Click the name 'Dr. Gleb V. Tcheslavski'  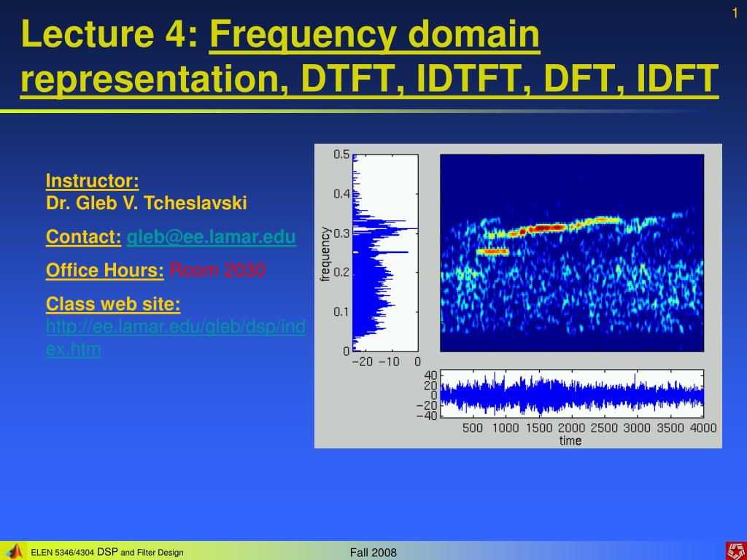pos(146,203)
